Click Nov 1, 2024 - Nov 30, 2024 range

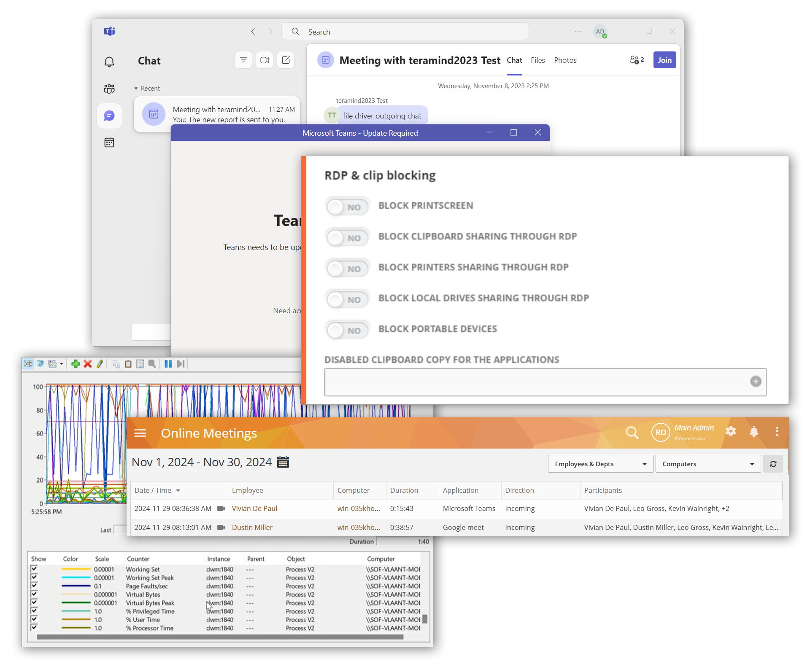click(x=202, y=462)
